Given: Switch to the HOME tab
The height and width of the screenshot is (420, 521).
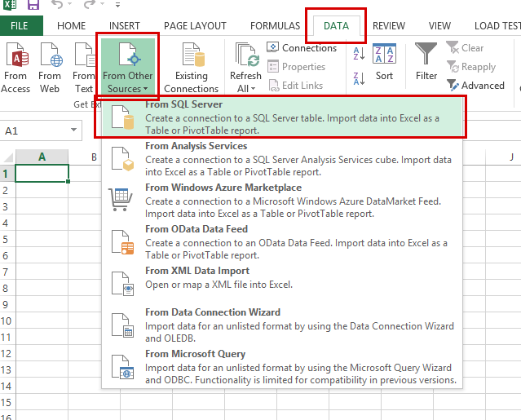Looking at the screenshot, I should pyautogui.click(x=72, y=25).
